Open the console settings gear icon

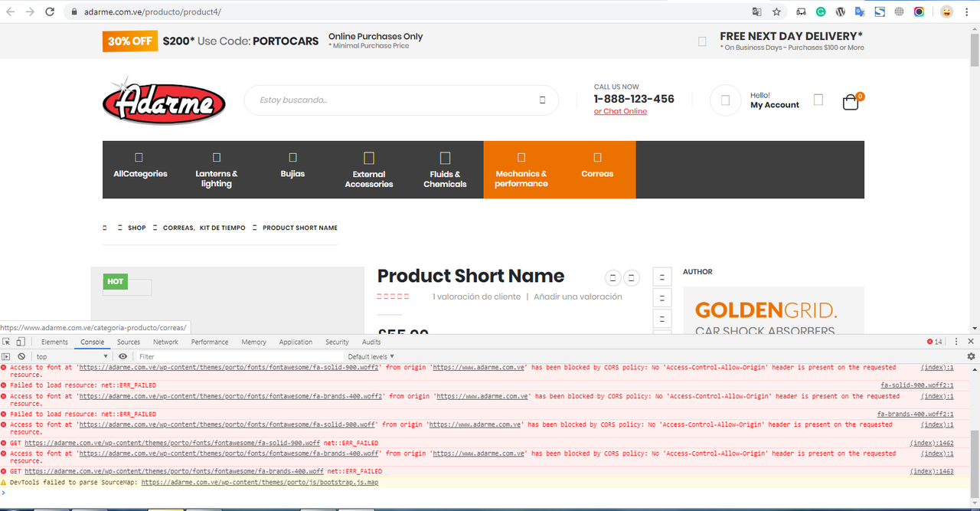[x=971, y=356]
